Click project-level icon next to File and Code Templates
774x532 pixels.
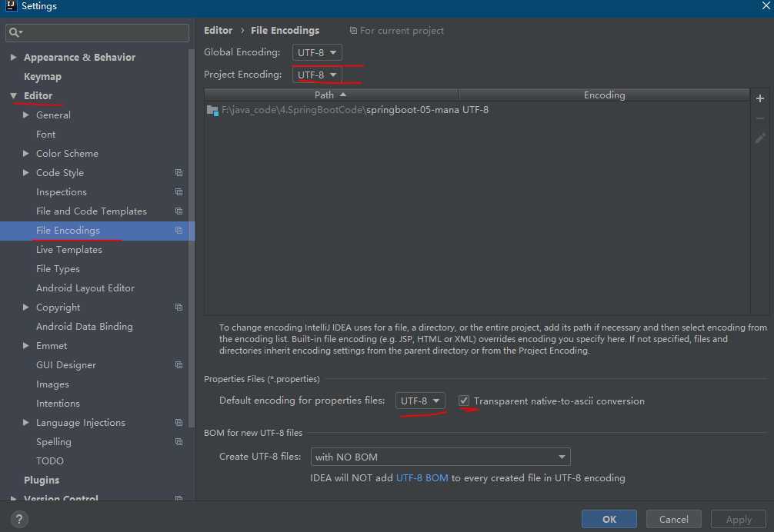coord(178,211)
